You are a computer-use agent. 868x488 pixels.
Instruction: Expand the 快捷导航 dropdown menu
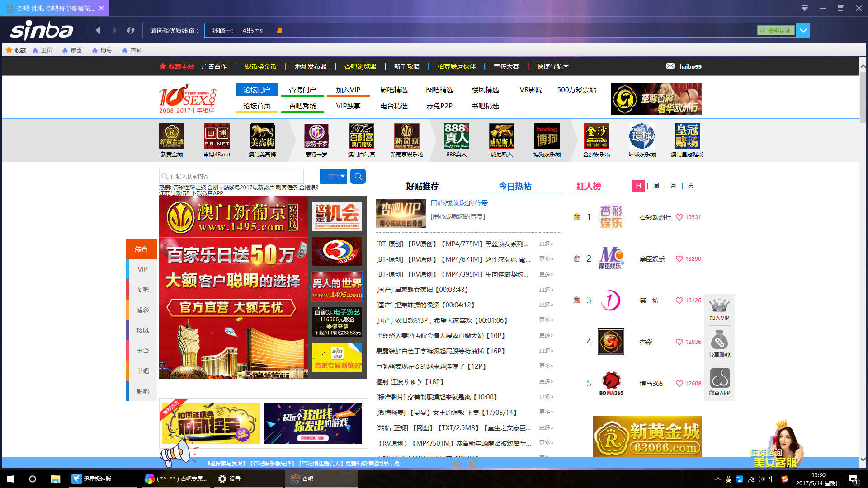click(552, 66)
